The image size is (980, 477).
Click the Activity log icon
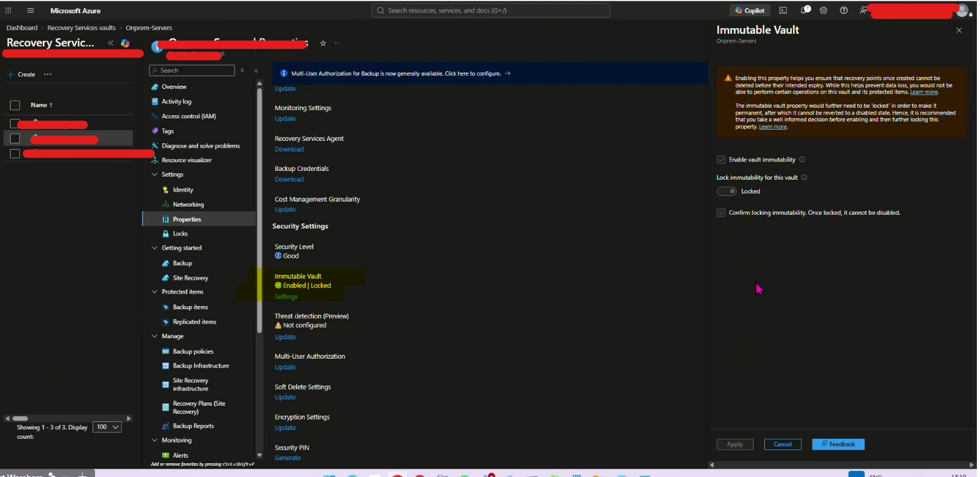155,101
